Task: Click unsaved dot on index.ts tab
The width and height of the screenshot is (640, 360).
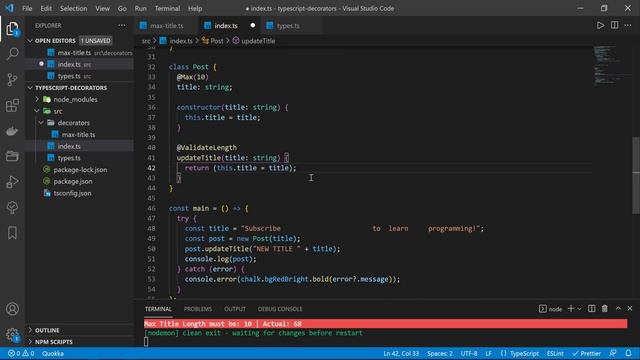Action: pos(253,25)
